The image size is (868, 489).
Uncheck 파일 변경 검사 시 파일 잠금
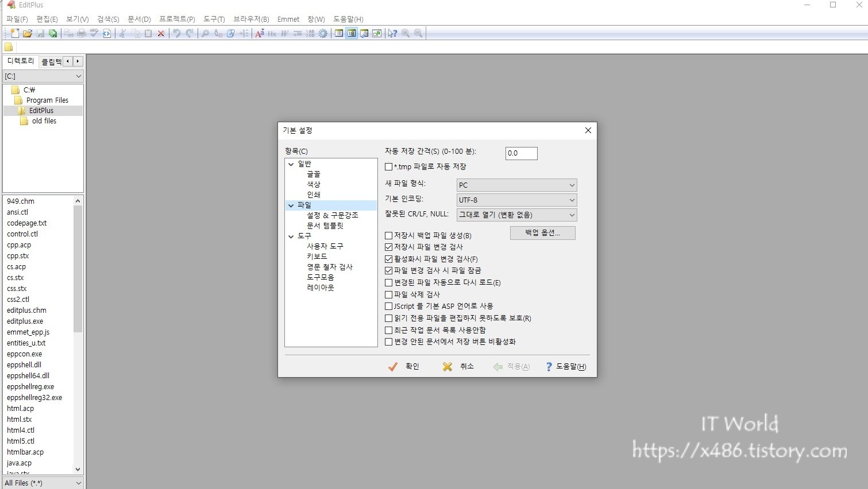389,271
